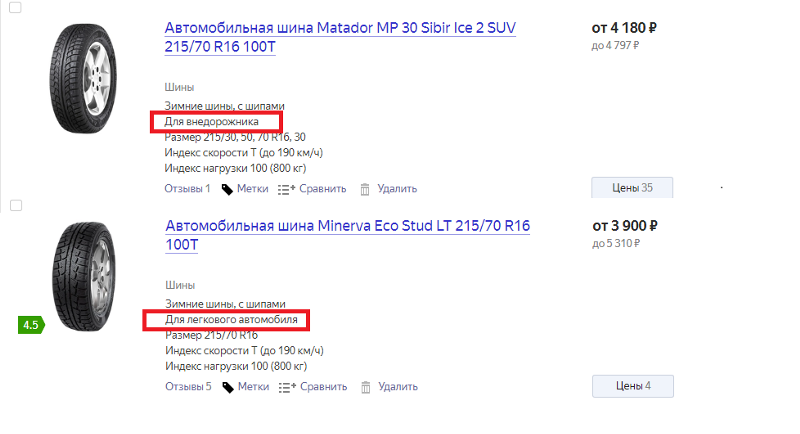The width and height of the screenshot is (800, 434).
Task: Click the Метки tag icon for Matador
Action: click(x=227, y=190)
